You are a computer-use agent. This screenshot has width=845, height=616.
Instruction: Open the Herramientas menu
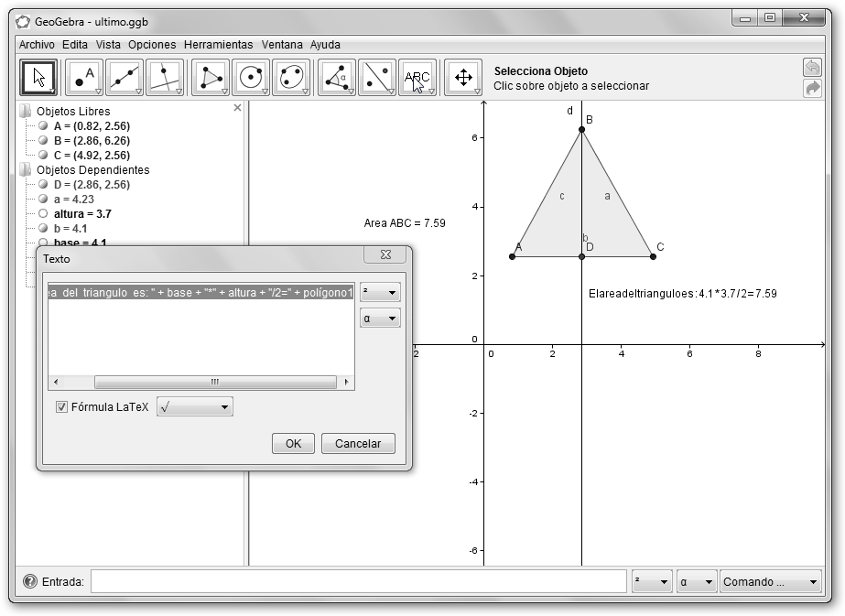point(218,44)
